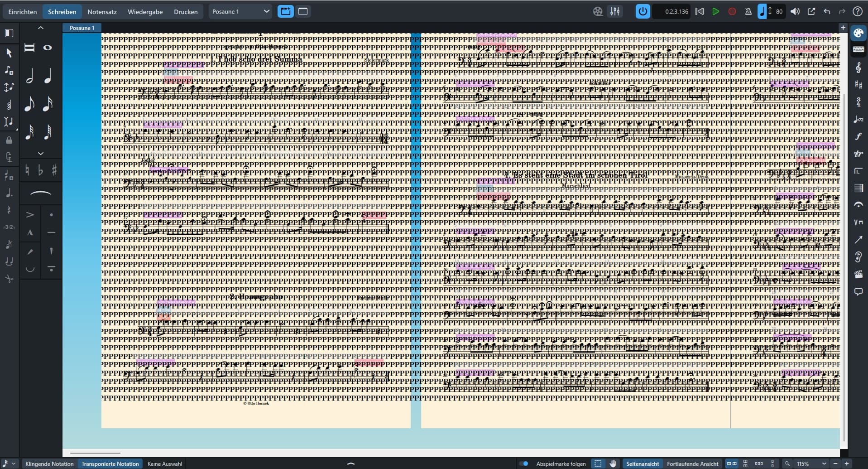868x469 pixels.
Task: Choose Klingende Notation
Action: [49, 464]
